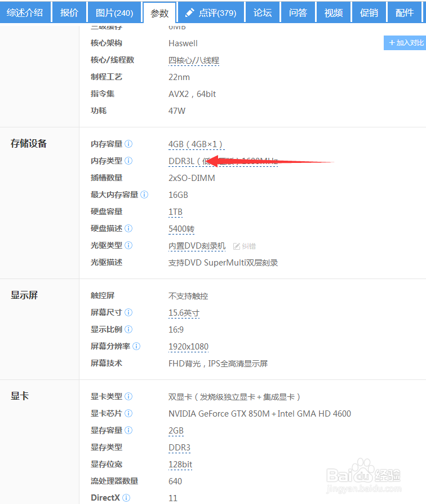Click the NVIDIA GeForce GTX 850M text
The height and width of the screenshot is (504, 426).
click(x=219, y=414)
